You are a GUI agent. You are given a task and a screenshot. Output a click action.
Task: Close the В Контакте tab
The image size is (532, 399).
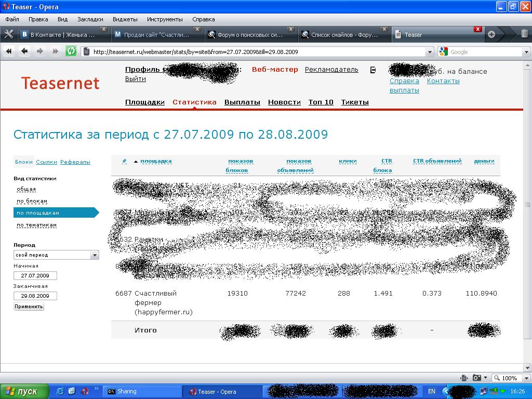(x=104, y=29)
